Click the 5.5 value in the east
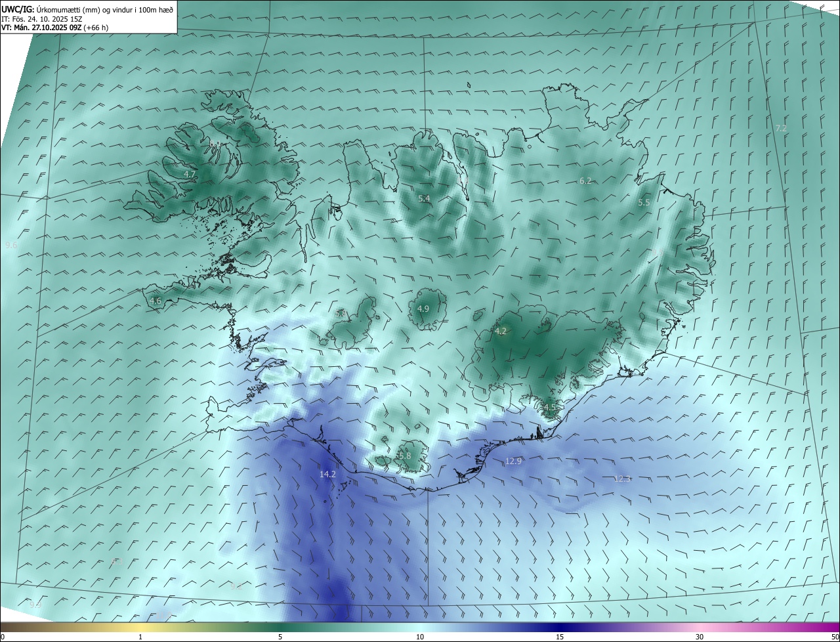The image size is (840, 642). pos(644,203)
